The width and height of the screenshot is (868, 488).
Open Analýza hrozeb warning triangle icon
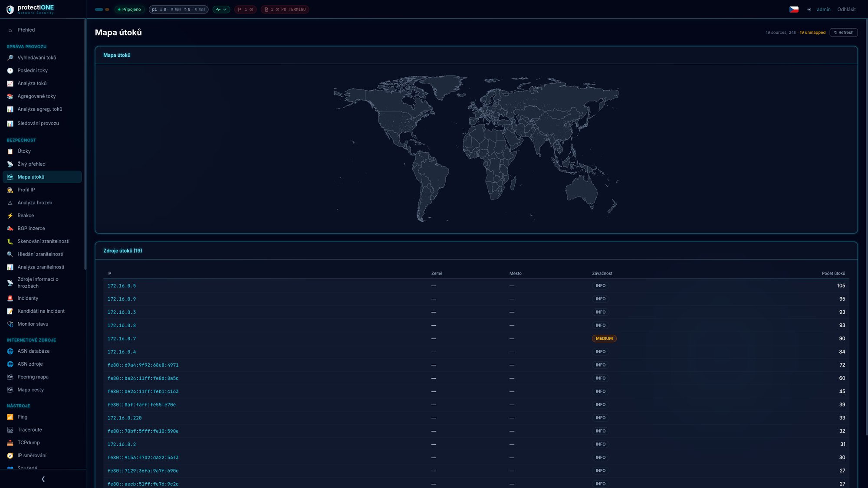(10, 203)
